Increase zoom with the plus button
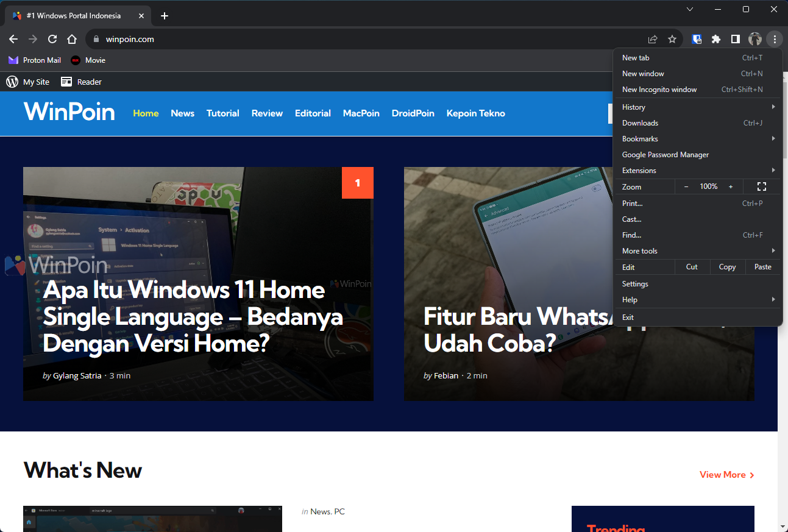Viewport: 788px width, 532px height. click(x=731, y=186)
